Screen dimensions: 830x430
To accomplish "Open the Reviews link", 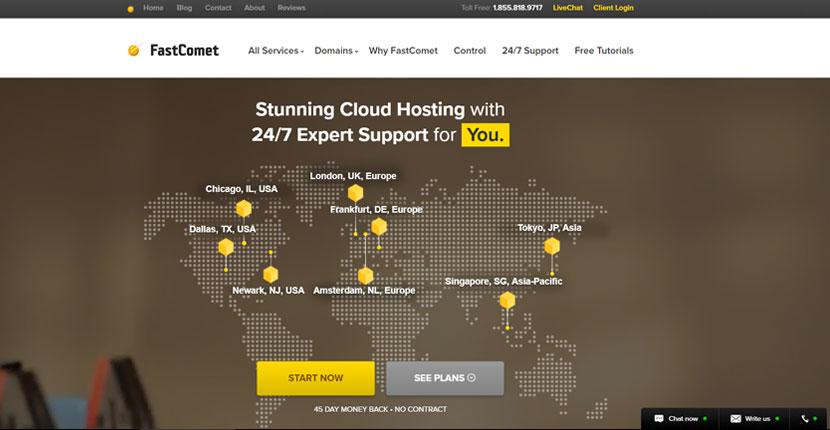I will pos(292,8).
